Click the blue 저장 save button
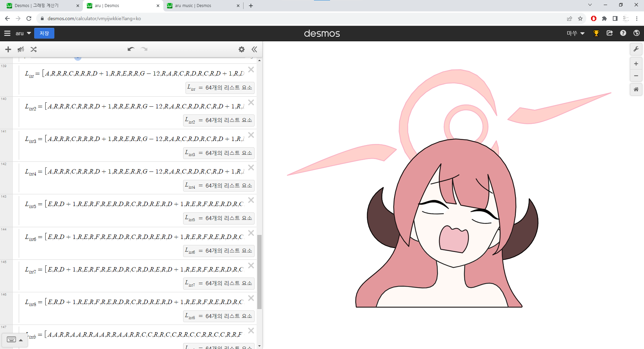 (x=44, y=33)
